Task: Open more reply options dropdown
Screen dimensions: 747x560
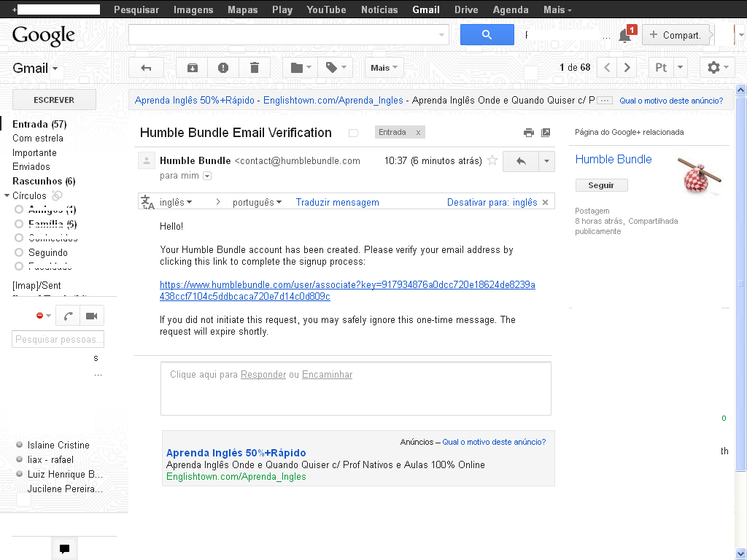Action: point(546,161)
